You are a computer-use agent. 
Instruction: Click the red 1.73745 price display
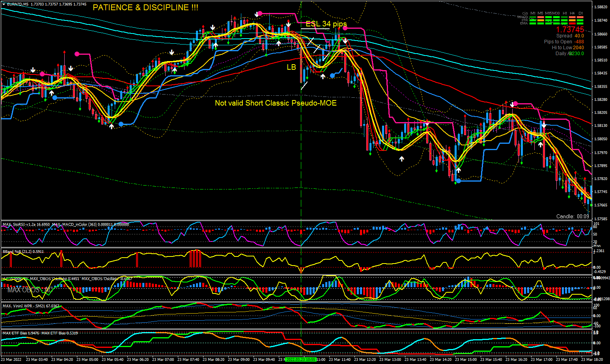[570, 30]
